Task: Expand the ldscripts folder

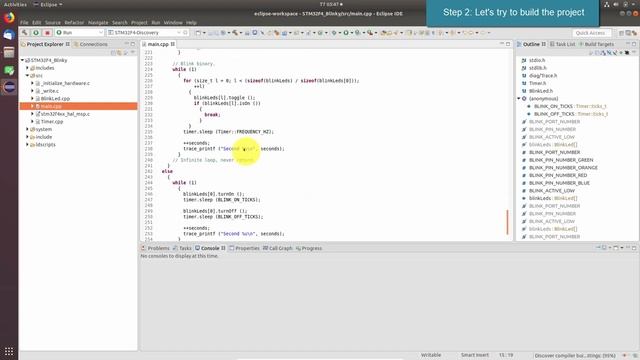Action: tap(27, 144)
